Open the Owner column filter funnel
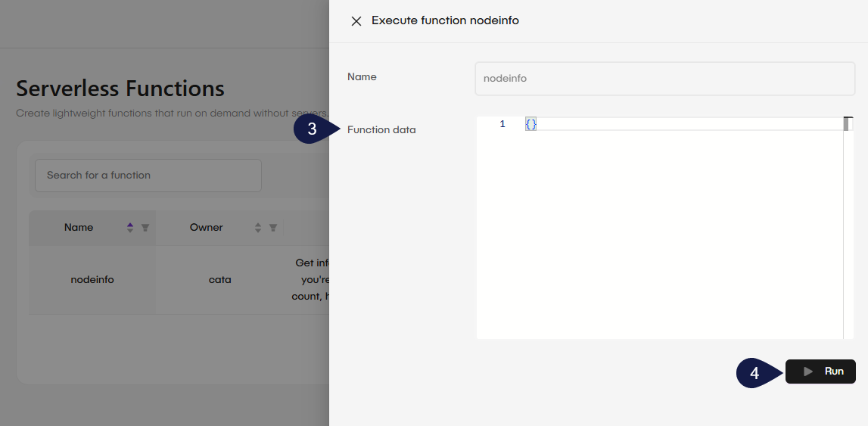This screenshot has width=868, height=426. pyautogui.click(x=273, y=228)
